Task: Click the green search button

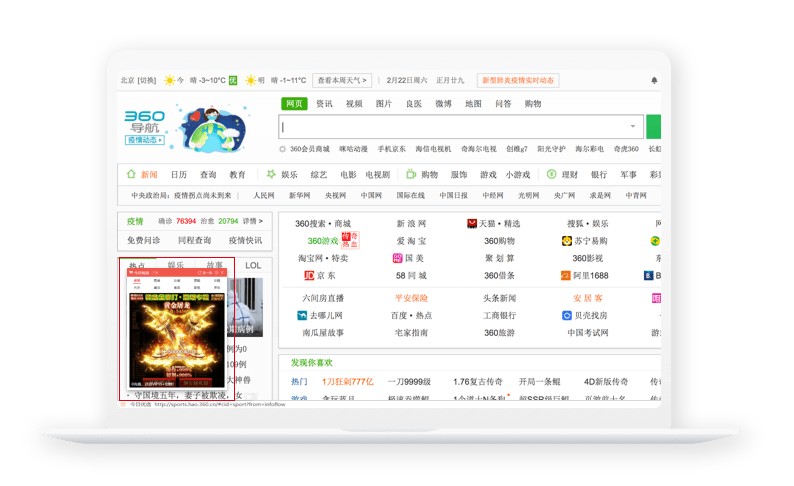Action: click(x=654, y=127)
